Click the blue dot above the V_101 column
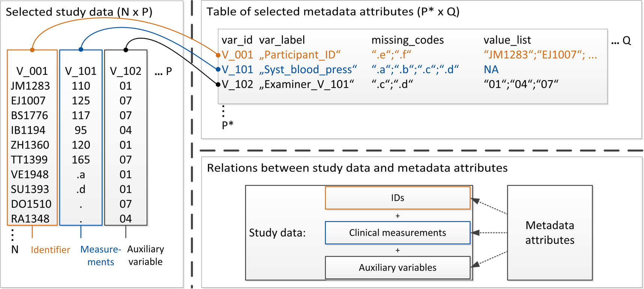Viewport: 644px width, 289px height. coord(81,49)
